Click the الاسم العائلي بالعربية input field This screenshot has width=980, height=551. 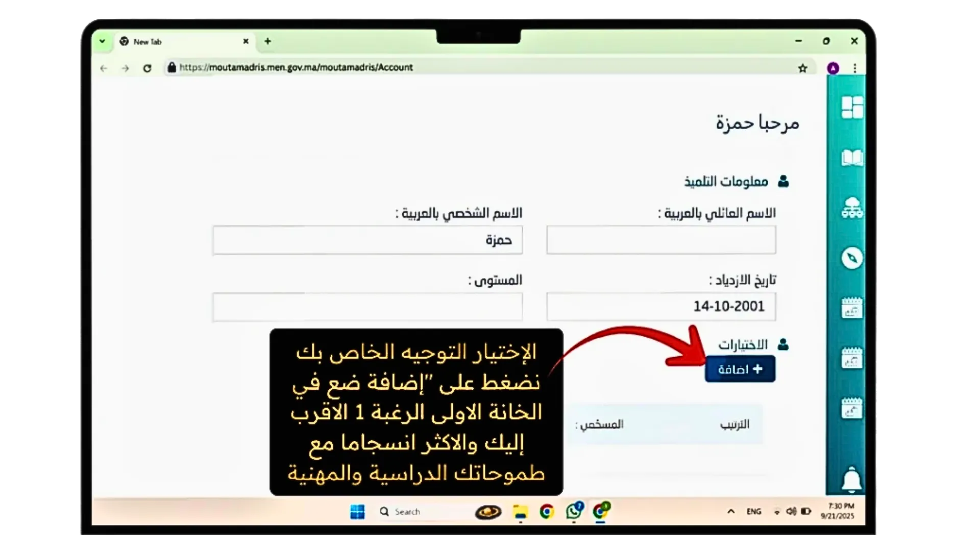pyautogui.click(x=661, y=240)
